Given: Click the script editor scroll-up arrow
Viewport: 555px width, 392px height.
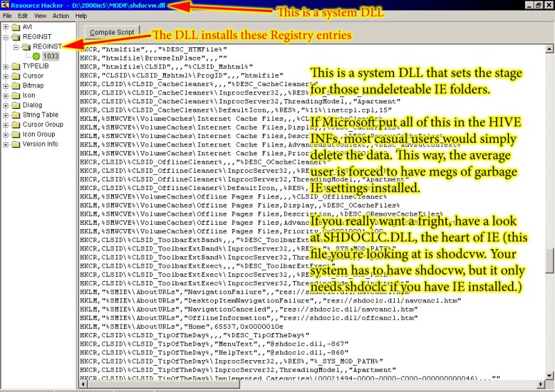Looking at the screenshot, I should coord(549,49).
